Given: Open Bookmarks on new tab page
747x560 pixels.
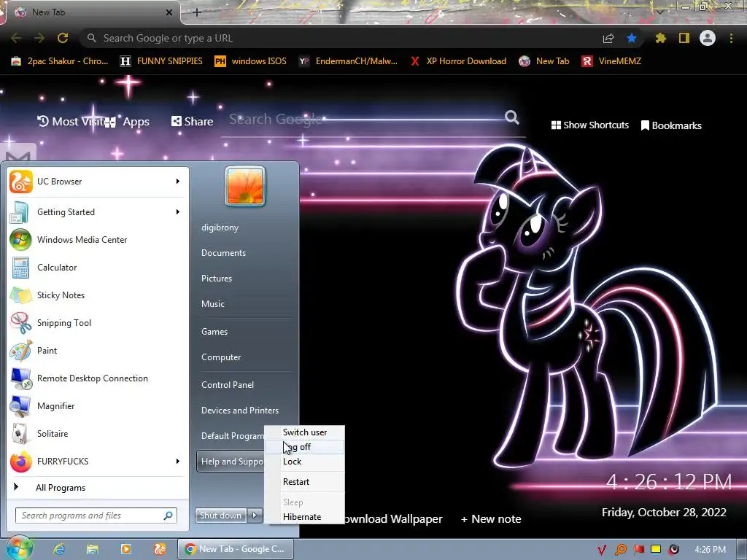Looking at the screenshot, I should pos(671,125).
